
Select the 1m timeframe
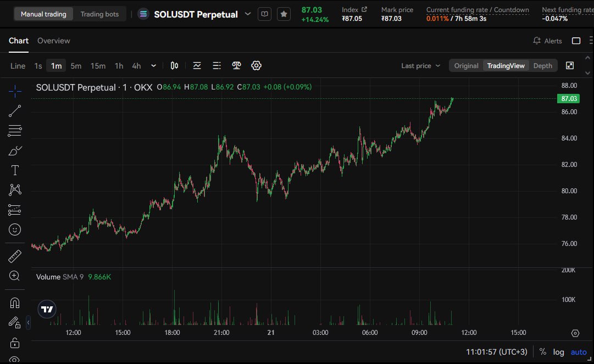coord(57,66)
